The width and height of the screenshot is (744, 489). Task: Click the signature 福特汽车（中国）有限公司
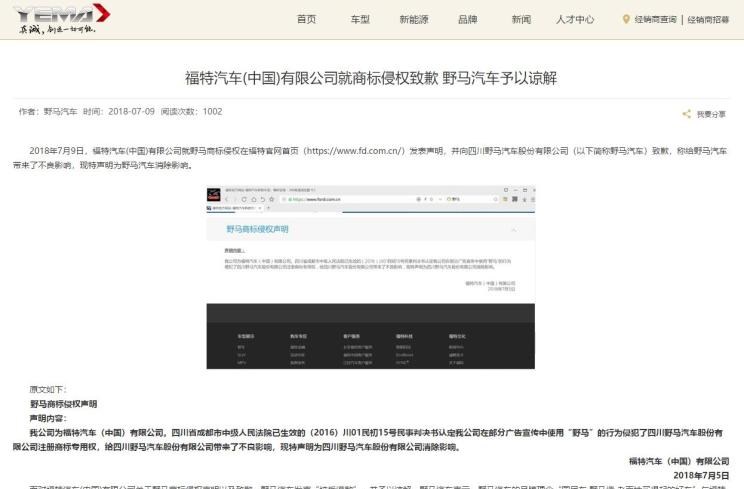pos(679,461)
